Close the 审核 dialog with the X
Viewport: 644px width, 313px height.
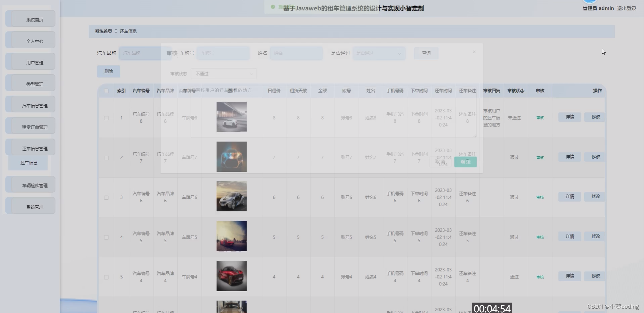click(x=474, y=52)
